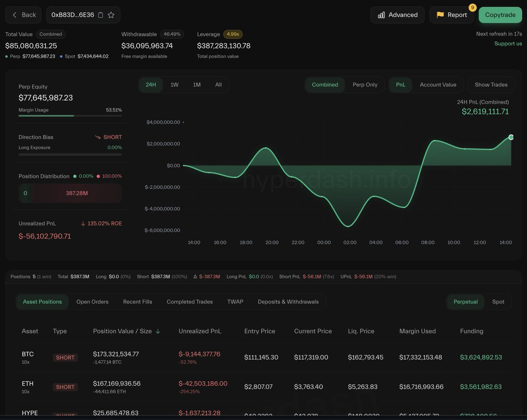
Task: Select the 1W time range
Action: tap(174, 85)
